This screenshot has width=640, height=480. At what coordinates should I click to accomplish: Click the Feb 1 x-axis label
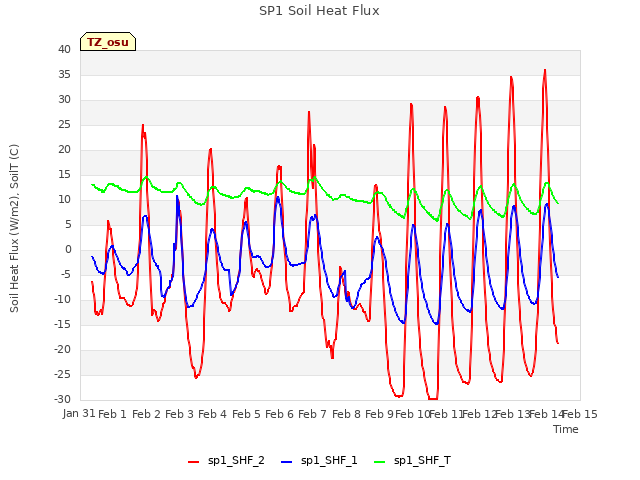[112, 414]
